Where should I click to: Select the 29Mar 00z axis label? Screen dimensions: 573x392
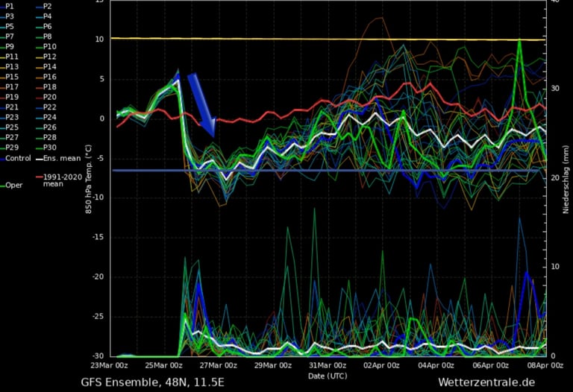pos(272,365)
